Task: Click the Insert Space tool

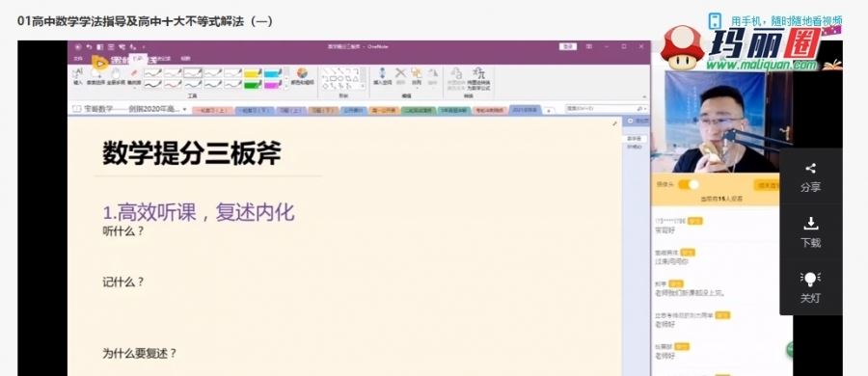Action: click(382, 76)
